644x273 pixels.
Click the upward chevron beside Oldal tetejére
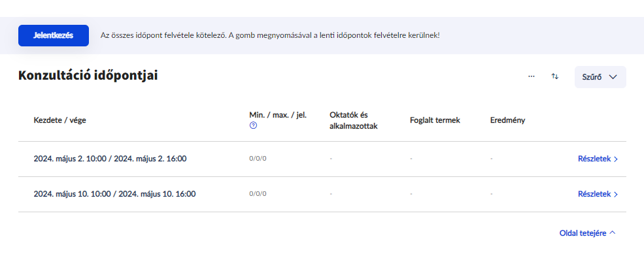point(612,233)
